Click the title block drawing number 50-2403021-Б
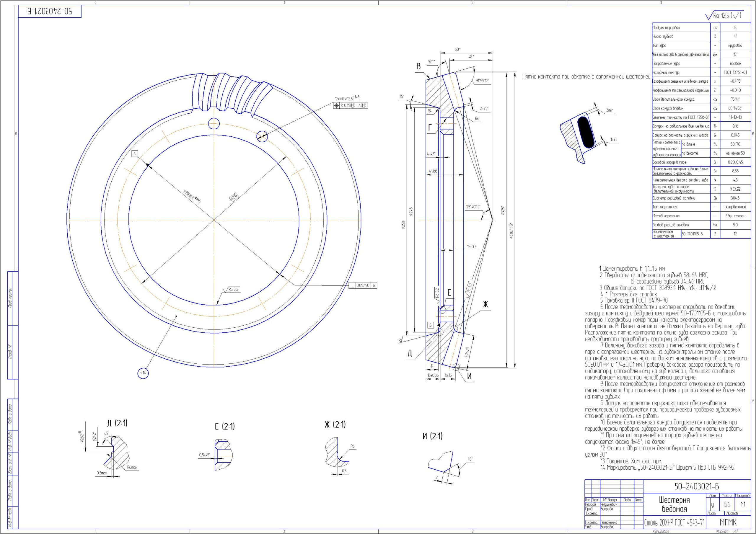The width and height of the screenshot is (756, 534). point(697,486)
